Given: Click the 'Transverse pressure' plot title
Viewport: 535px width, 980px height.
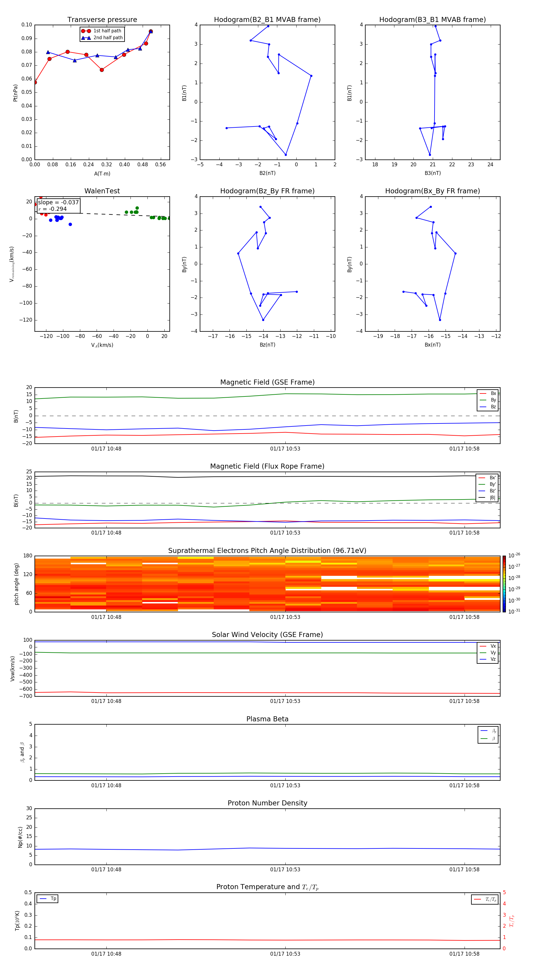Looking at the screenshot, I should click(x=102, y=20).
